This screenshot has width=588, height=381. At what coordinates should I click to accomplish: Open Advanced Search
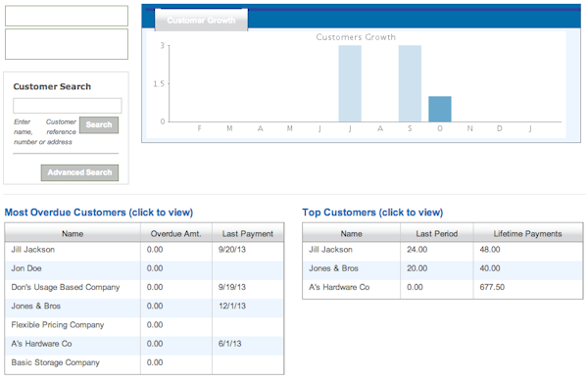point(79,172)
